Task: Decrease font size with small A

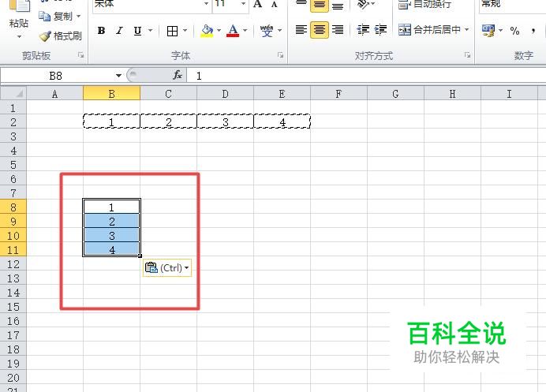Action: [x=275, y=5]
